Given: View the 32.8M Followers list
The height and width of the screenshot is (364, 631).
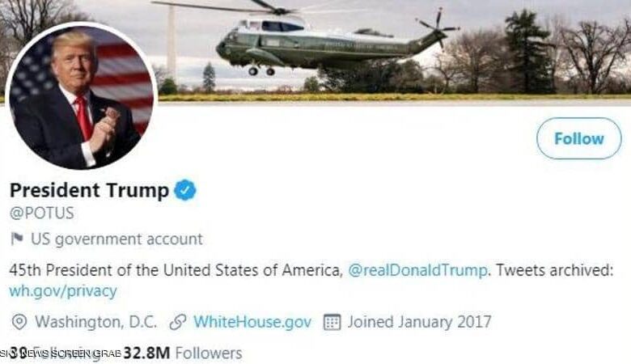Looking at the screenshot, I should point(183,353).
